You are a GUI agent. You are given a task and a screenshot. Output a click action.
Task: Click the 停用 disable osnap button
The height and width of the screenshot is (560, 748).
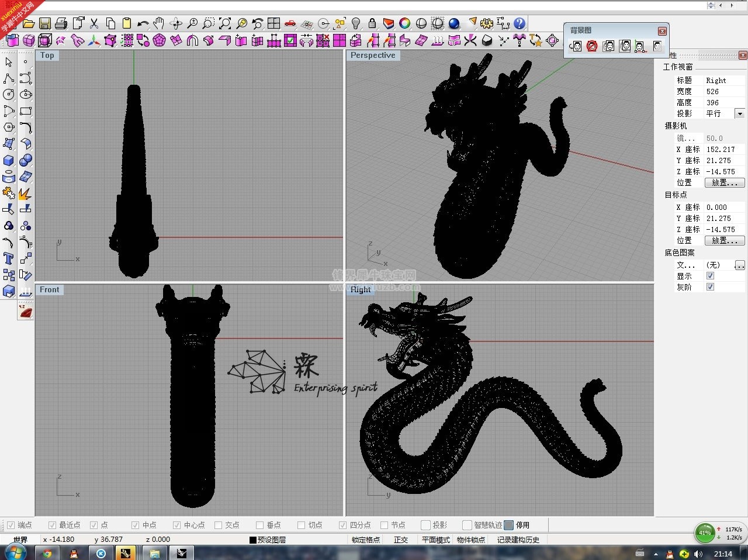(x=517, y=525)
